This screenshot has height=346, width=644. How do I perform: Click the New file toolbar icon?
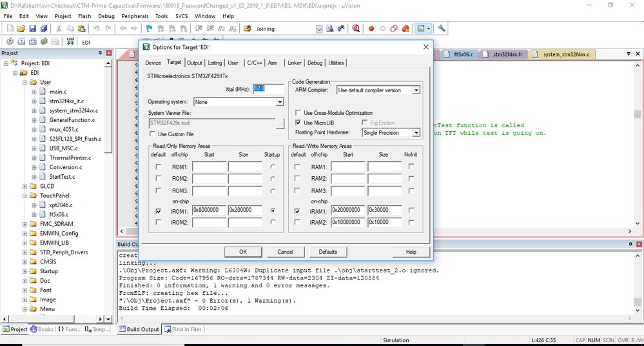[9, 28]
